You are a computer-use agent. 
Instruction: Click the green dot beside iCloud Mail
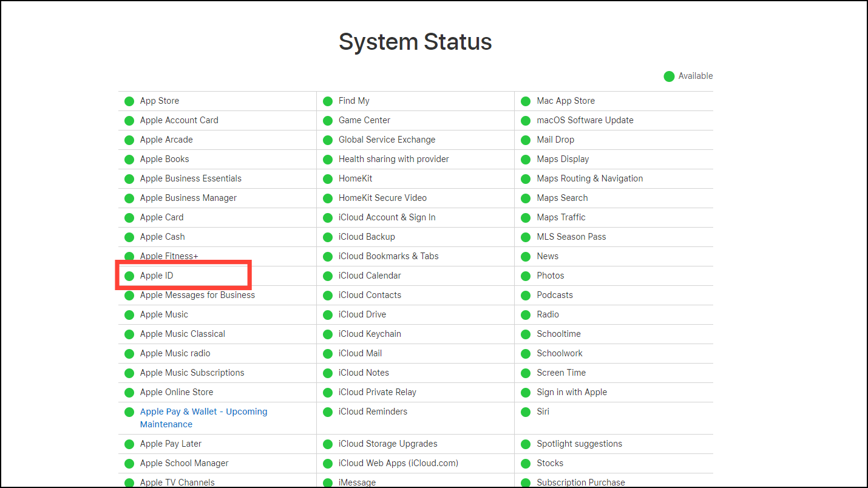point(328,354)
